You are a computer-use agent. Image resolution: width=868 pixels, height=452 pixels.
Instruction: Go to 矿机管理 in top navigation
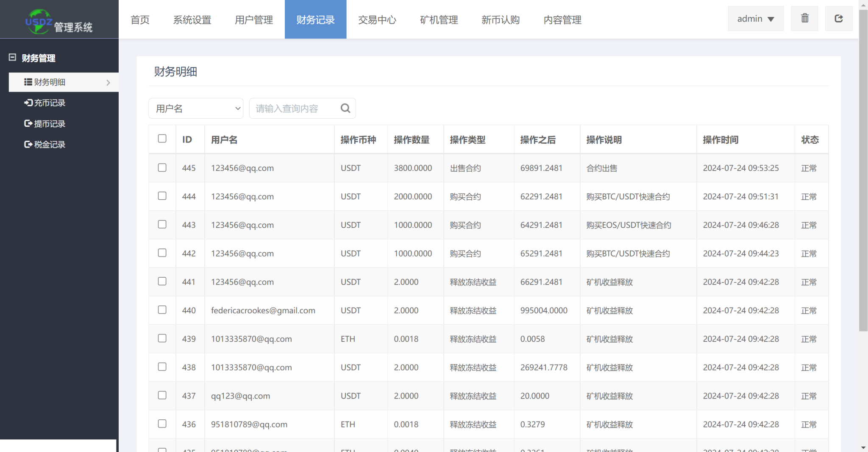click(x=439, y=20)
